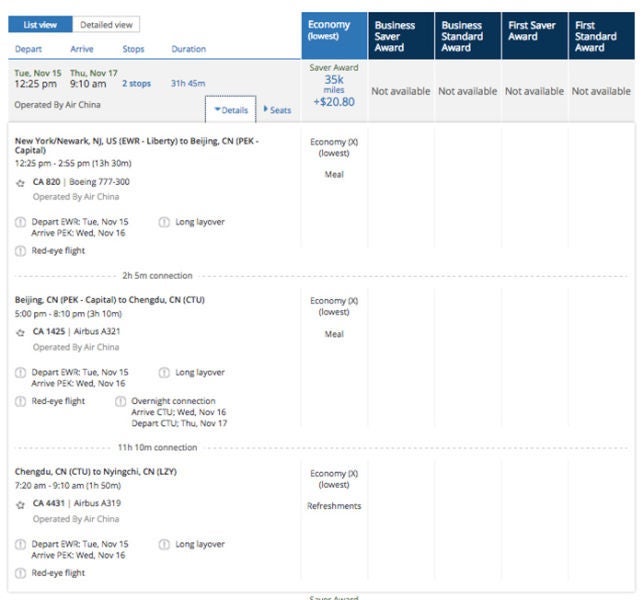Image resolution: width=644 pixels, height=600 pixels.
Task: Sort results by number of Stops
Action: click(x=133, y=49)
